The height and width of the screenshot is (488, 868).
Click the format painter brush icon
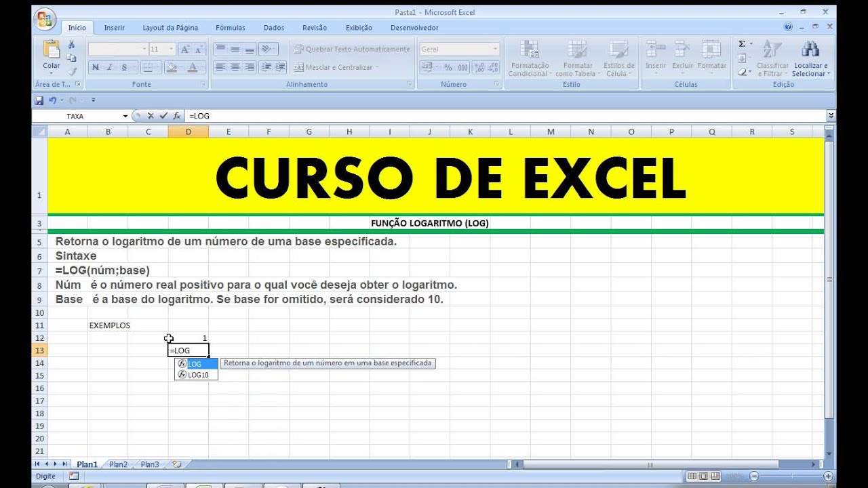pos(71,70)
